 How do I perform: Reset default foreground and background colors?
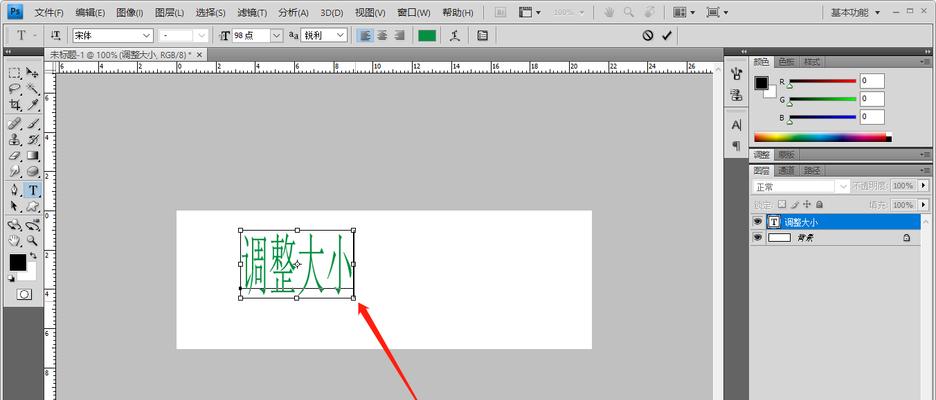tap(11, 278)
